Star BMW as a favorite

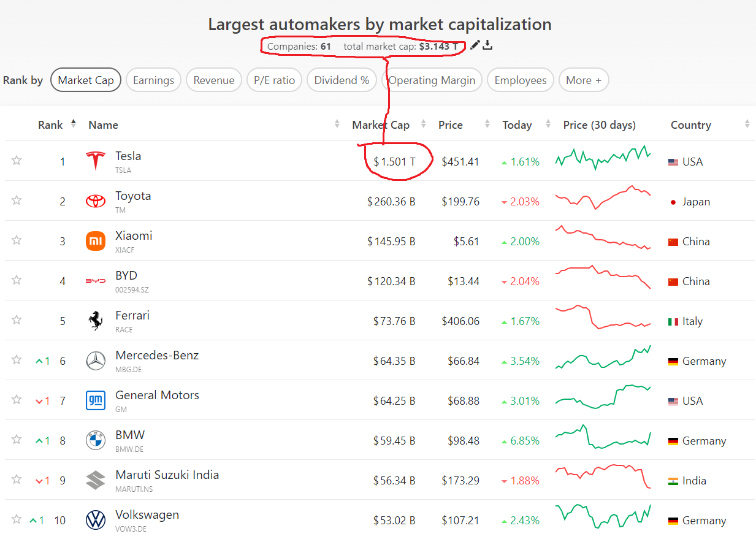[x=17, y=440]
